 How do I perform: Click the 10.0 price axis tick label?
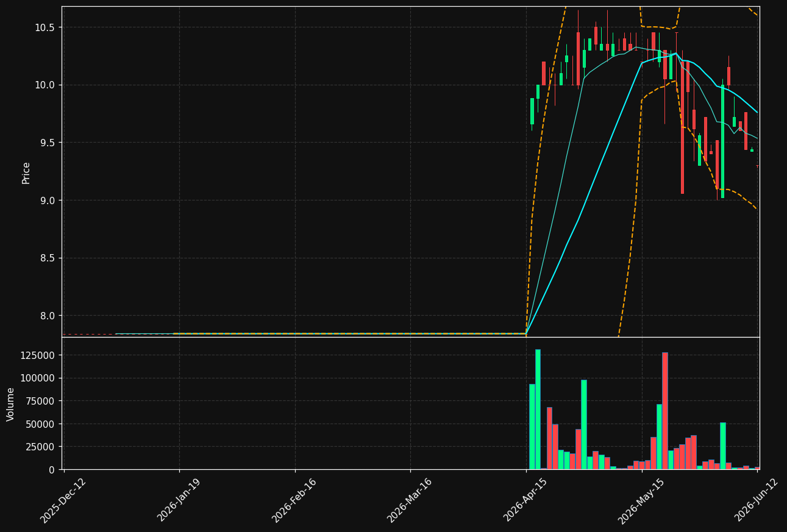45,85
